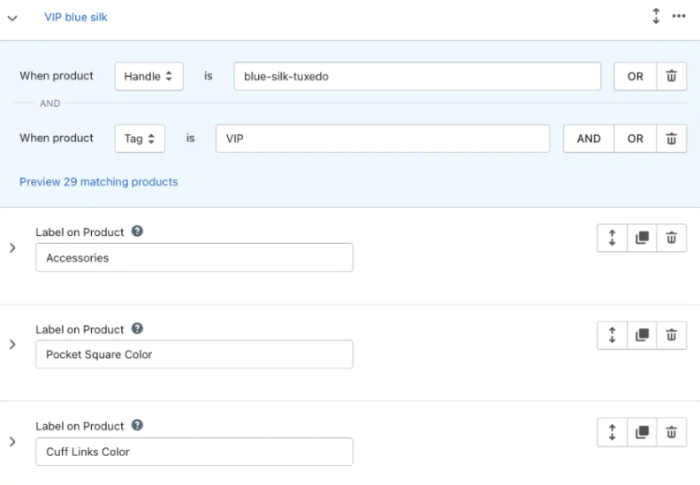
Task: Expand the Pocket Square Color row
Action: tap(12, 344)
